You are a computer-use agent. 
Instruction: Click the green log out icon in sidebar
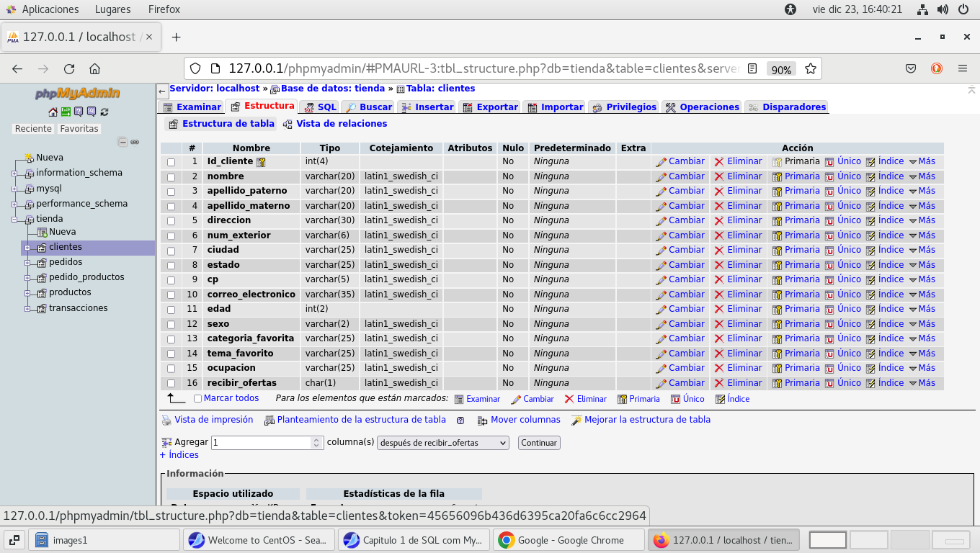(x=66, y=112)
